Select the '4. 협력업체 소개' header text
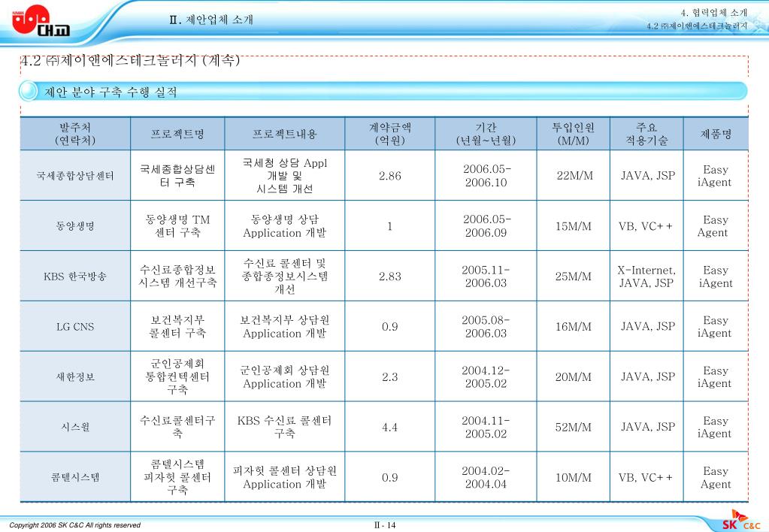This screenshot has height=532, width=769. coord(713,13)
